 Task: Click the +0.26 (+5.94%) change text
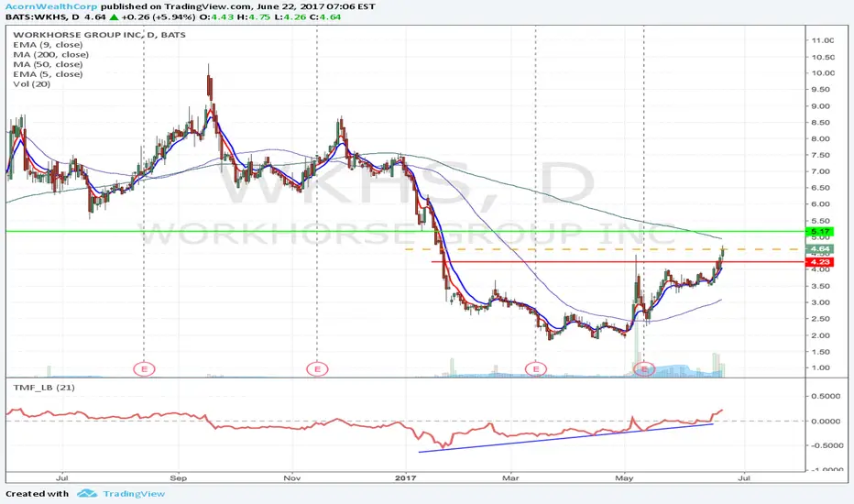(x=158, y=16)
